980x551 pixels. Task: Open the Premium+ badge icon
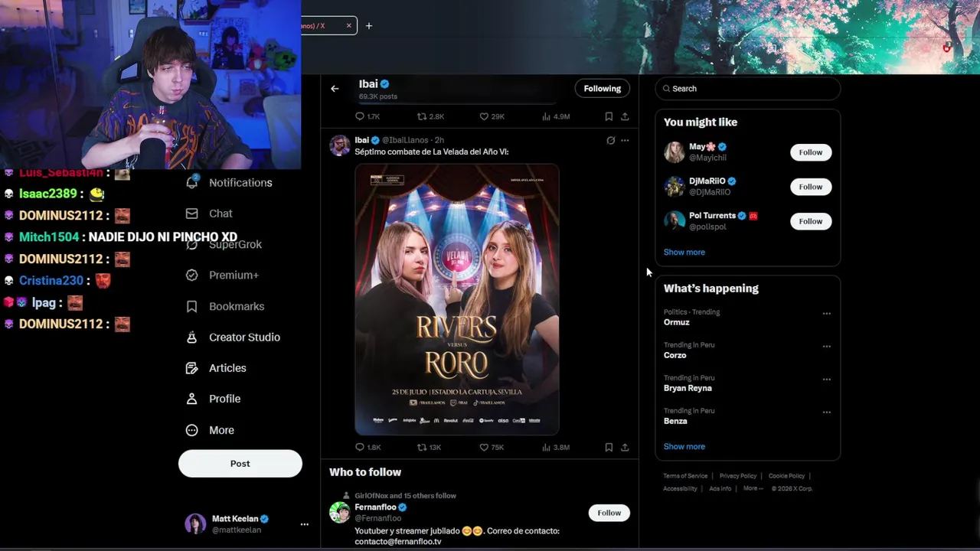(x=192, y=275)
